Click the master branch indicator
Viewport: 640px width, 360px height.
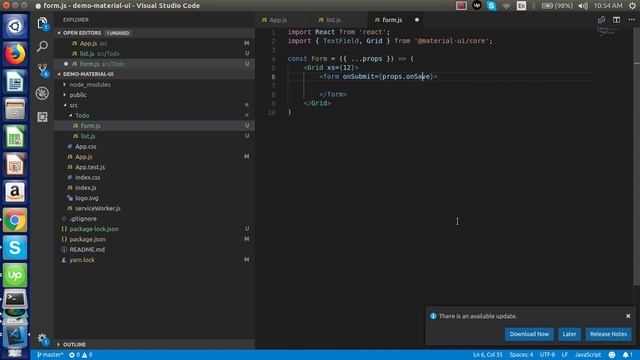pos(50,355)
